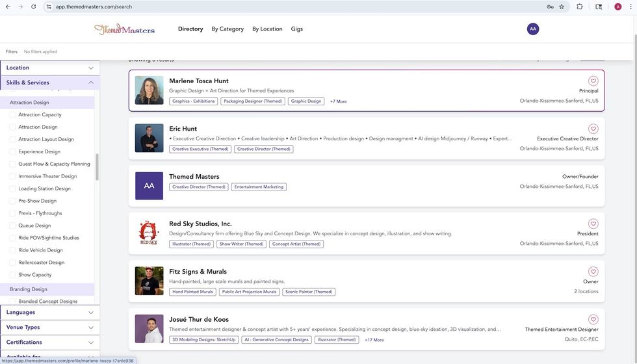637x364 pixels.
Task: Click the Scenic Painter (Themed) tag
Action: pyautogui.click(x=309, y=292)
